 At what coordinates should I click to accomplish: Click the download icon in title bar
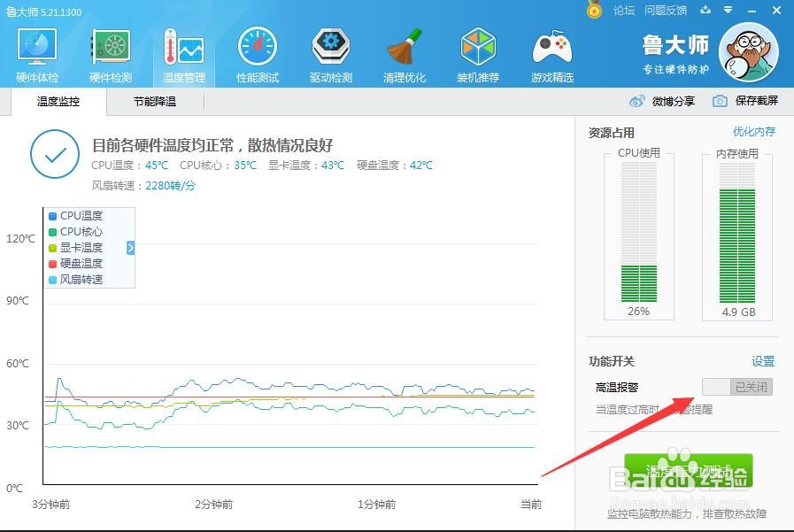point(705,10)
